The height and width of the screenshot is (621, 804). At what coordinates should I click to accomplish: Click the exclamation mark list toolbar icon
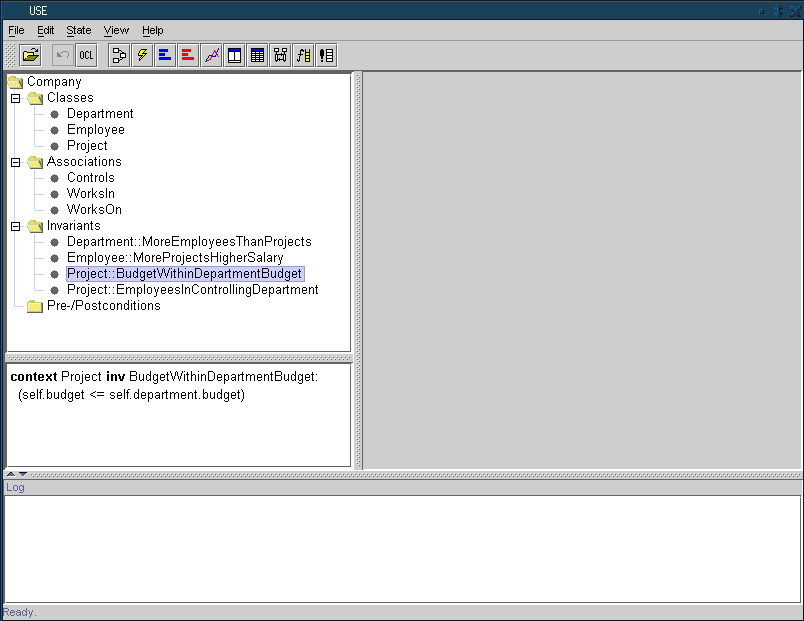tap(327, 55)
